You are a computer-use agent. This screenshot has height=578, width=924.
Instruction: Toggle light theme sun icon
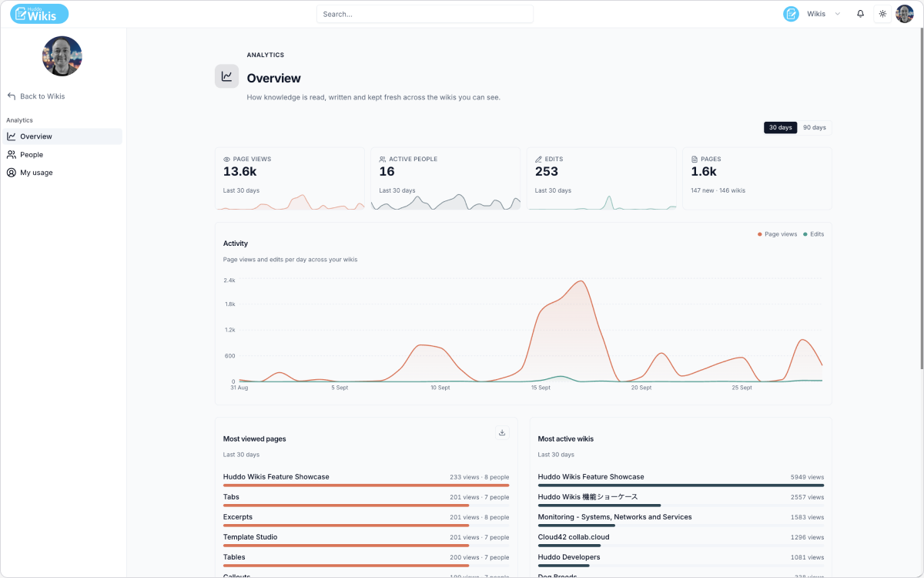(882, 14)
